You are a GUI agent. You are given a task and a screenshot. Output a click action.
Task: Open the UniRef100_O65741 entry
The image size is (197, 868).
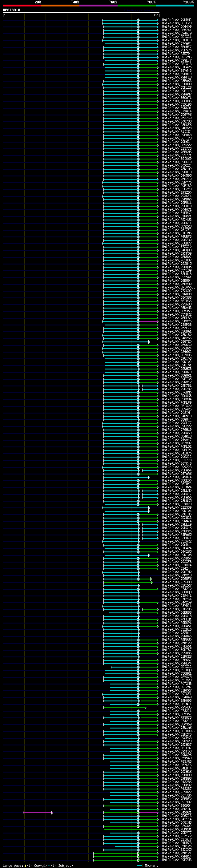pos(176,30)
